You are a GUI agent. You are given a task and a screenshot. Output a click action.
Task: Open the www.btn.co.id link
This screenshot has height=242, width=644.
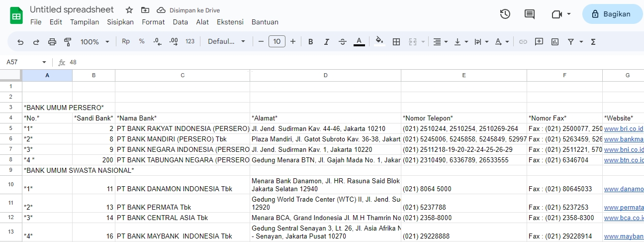coord(624,160)
